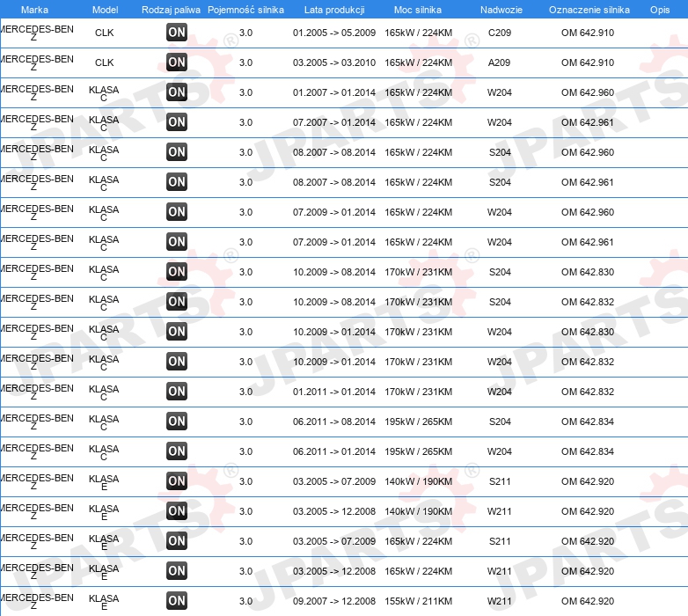
Task: Click the power value 155kW / 211KM
Action: pyautogui.click(x=418, y=601)
